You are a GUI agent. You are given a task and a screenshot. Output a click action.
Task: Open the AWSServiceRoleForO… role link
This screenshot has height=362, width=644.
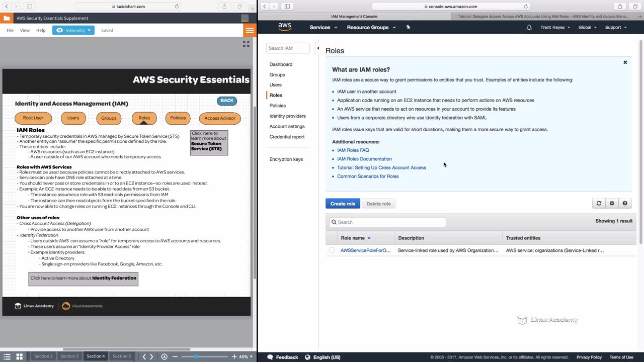[x=366, y=250]
